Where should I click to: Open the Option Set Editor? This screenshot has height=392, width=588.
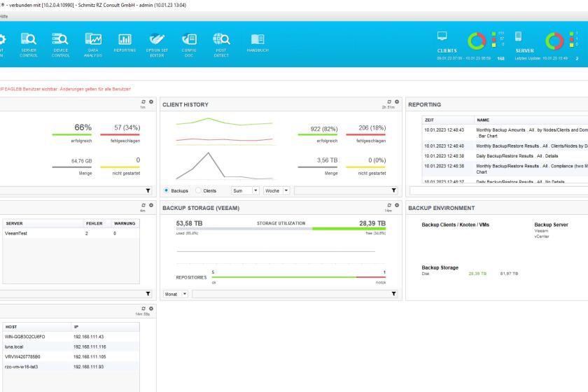pyautogui.click(x=157, y=45)
